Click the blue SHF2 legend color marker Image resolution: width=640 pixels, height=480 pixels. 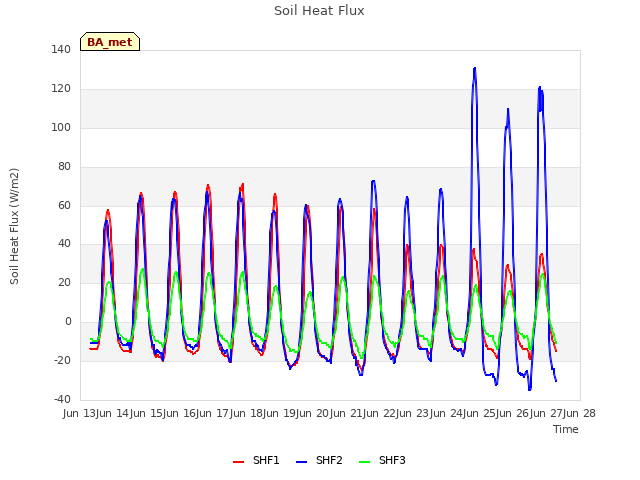click(301, 462)
